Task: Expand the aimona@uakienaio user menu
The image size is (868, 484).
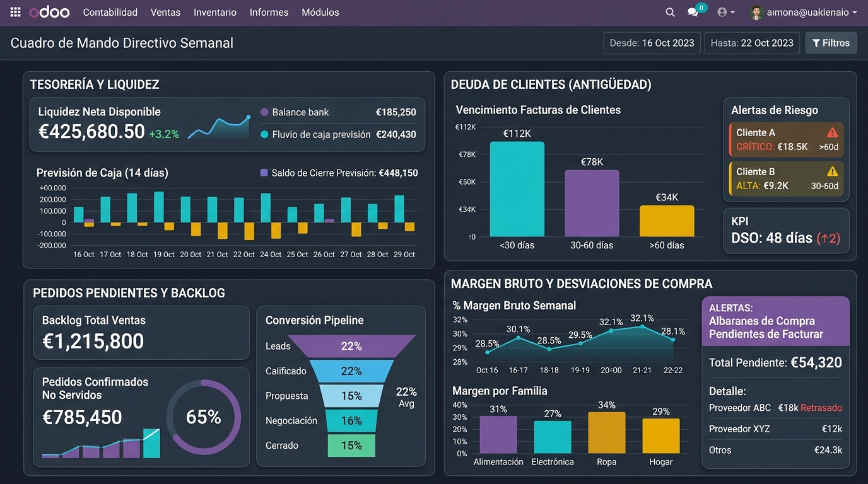Action: [x=812, y=12]
